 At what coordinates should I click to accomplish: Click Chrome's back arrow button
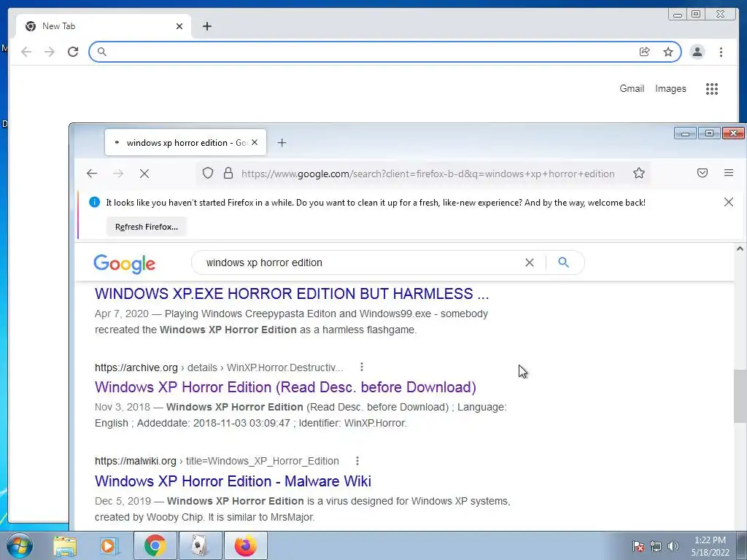click(x=26, y=52)
